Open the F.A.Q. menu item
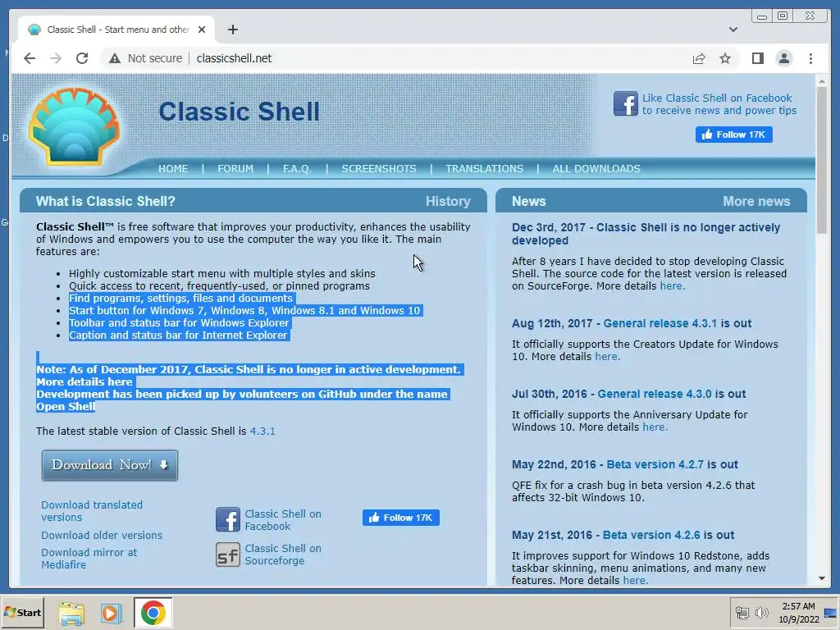The height and width of the screenshot is (630, 840). [x=297, y=169]
